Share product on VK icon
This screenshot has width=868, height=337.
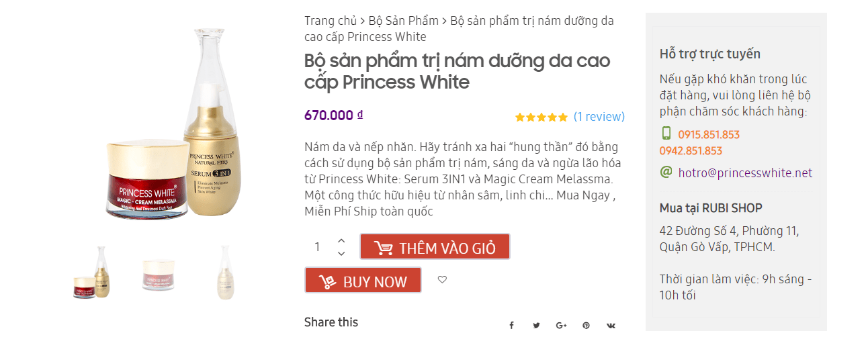[x=611, y=326]
